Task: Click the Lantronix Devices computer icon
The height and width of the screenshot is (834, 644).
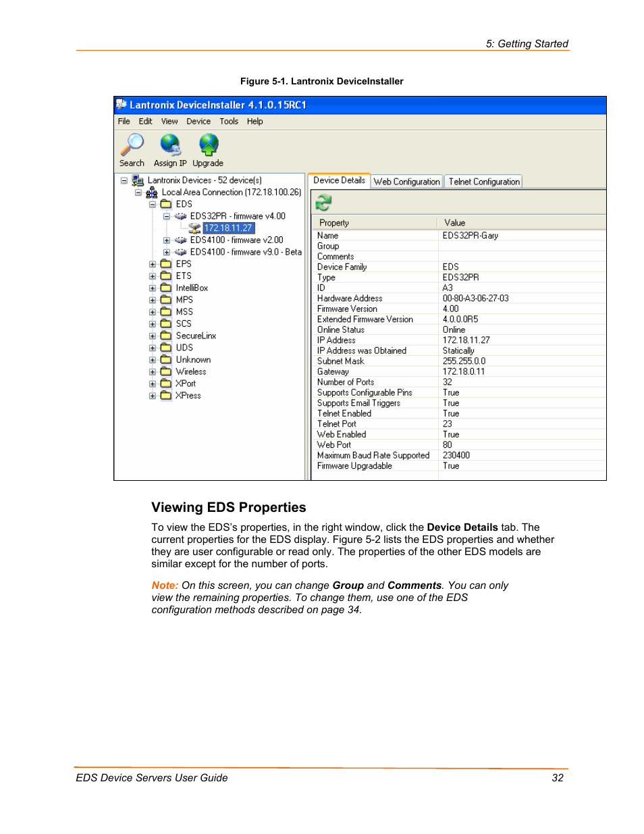Action: point(138,180)
